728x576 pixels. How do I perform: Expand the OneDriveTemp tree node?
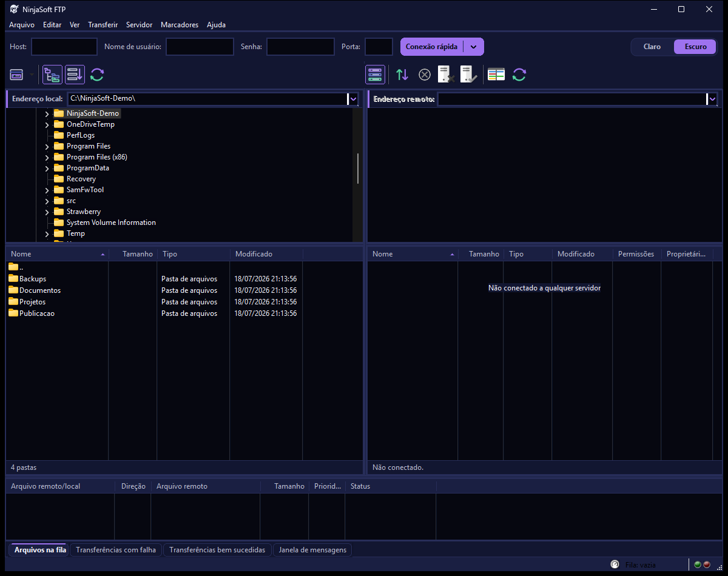pyautogui.click(x=47, y=124)
